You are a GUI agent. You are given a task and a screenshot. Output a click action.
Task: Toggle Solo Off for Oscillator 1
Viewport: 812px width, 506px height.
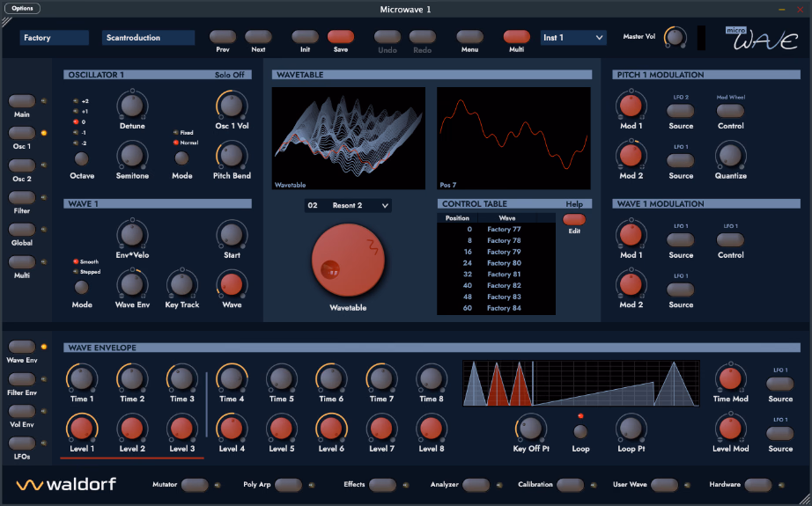(229, 75)
